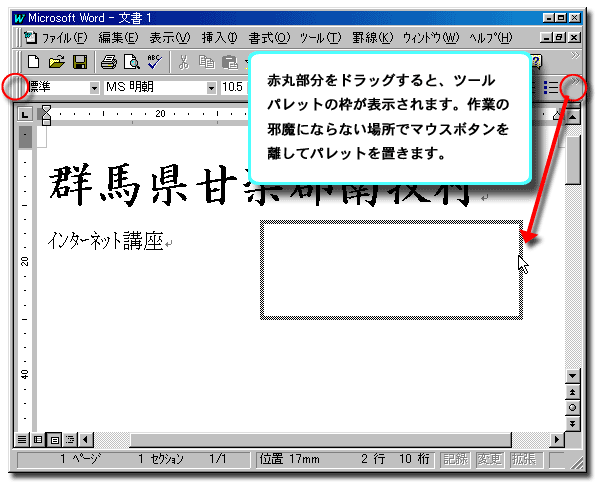Click the Copy icon
The width and height of the screenshot is (600, 488).
coord(207,62)
